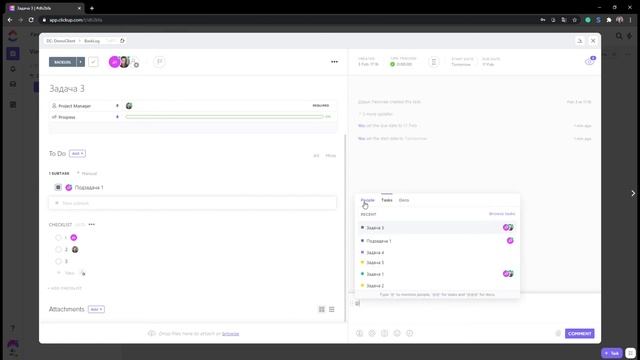Image resolution: width=640 pixels, height=360 pixels.
Task: Click the + Task button at bottom right
Action: coord(611,353)
